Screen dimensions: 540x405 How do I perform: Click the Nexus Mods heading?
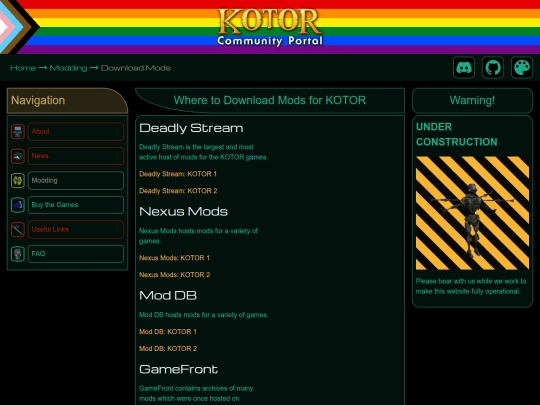[x=183, y=211]
